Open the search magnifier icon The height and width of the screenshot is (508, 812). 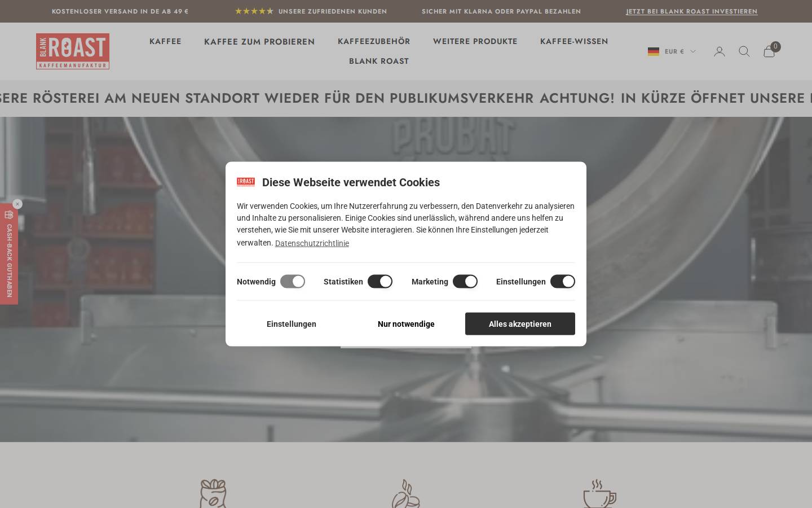pos(744,51)
